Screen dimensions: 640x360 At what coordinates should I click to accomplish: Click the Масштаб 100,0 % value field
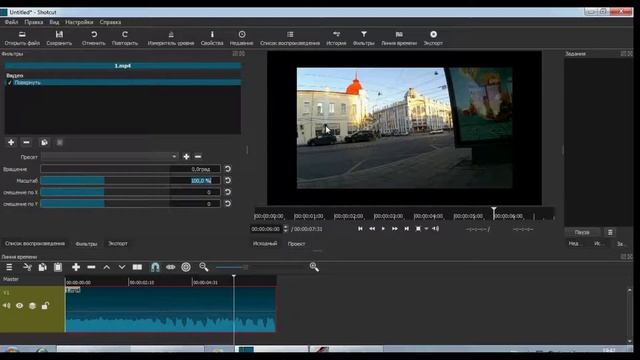coord(195,180)
